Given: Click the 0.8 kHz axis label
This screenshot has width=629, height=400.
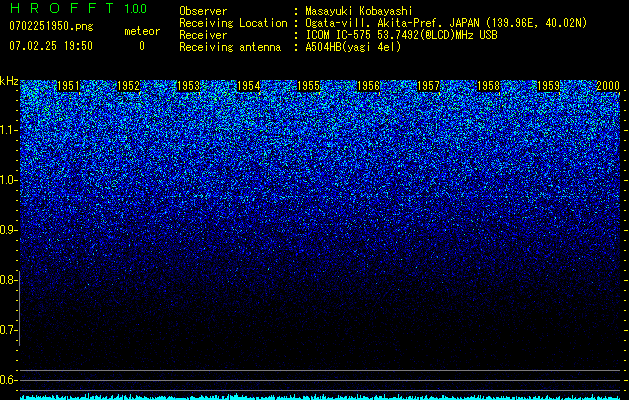Looking at the screenshot, I should pos(8,280).
